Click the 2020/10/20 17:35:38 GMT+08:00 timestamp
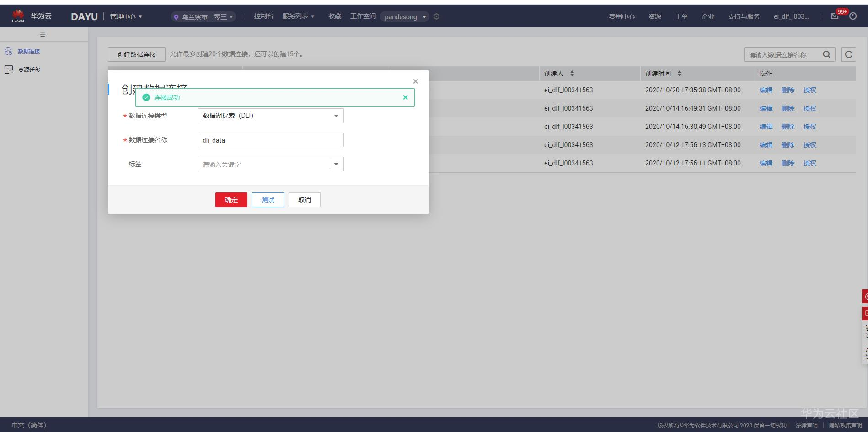The width and height of the screenshot is (868, 432). [x=693, y=90]
